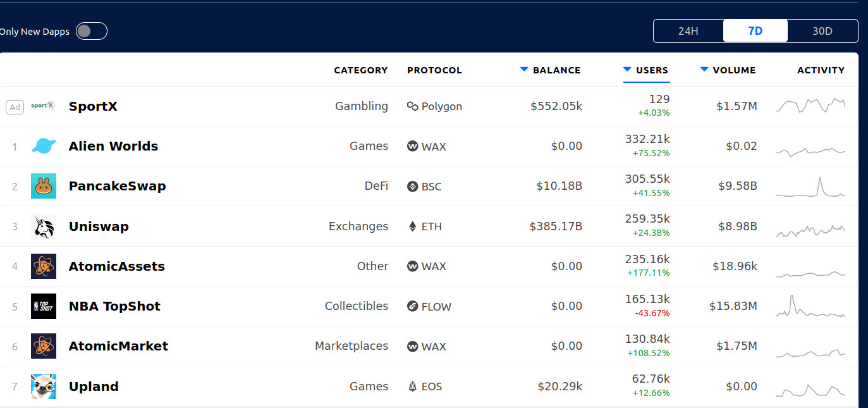Click the Upland llama icon
868x408 pixels.
pos(44,386)
